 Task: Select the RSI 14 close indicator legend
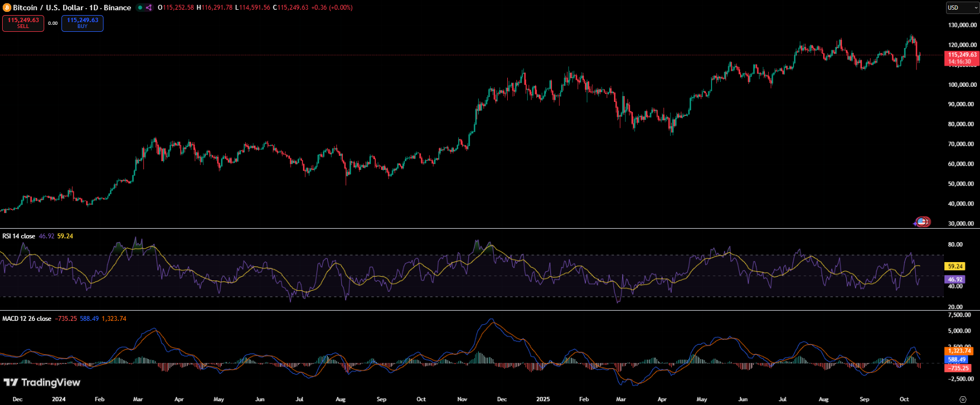click(19, 236)
